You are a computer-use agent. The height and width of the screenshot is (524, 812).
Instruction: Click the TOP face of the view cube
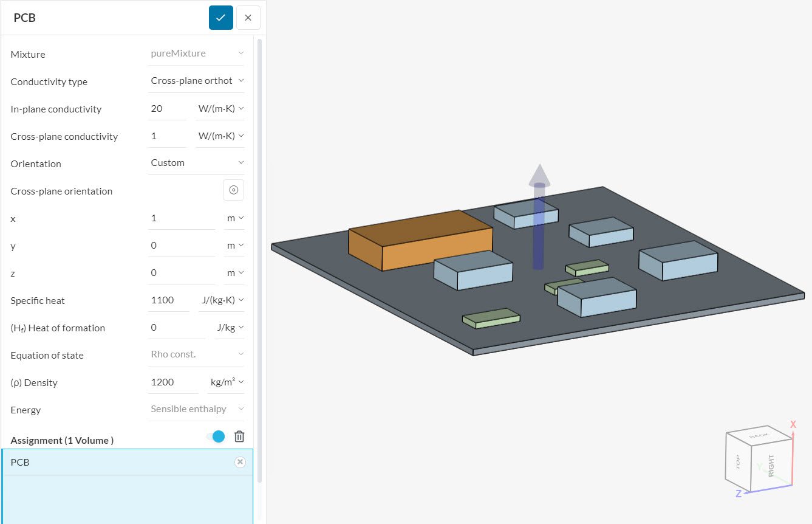tap(739, 461)
